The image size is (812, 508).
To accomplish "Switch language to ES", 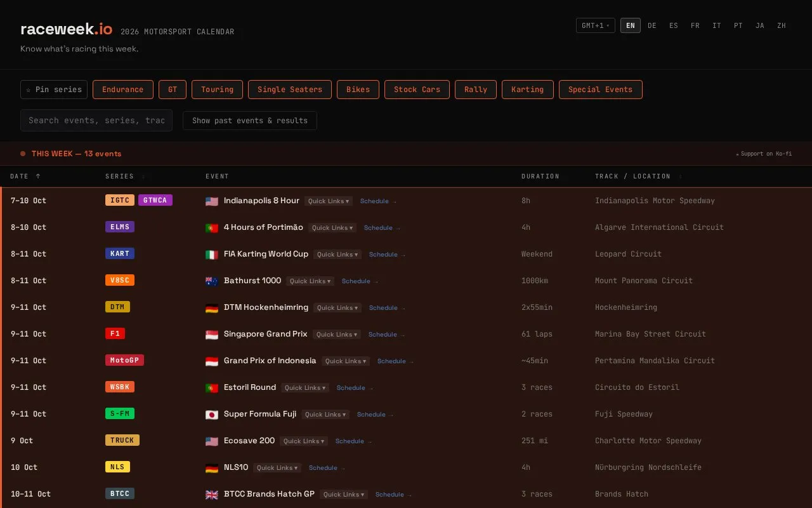I will [x=674, y=25].
